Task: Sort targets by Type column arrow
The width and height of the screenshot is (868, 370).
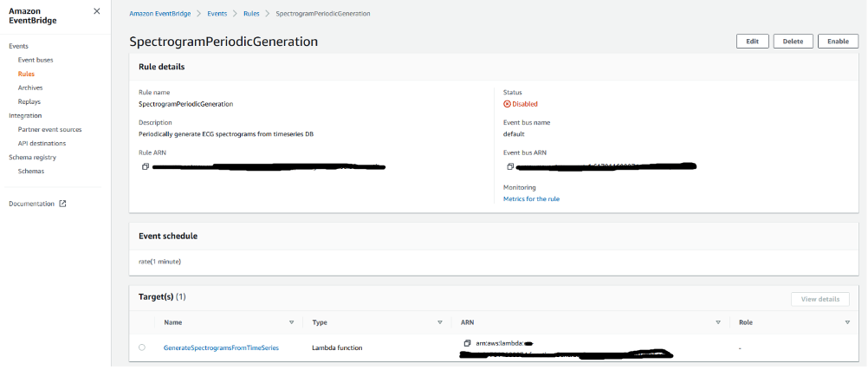Action: click(x=440, y=322)
